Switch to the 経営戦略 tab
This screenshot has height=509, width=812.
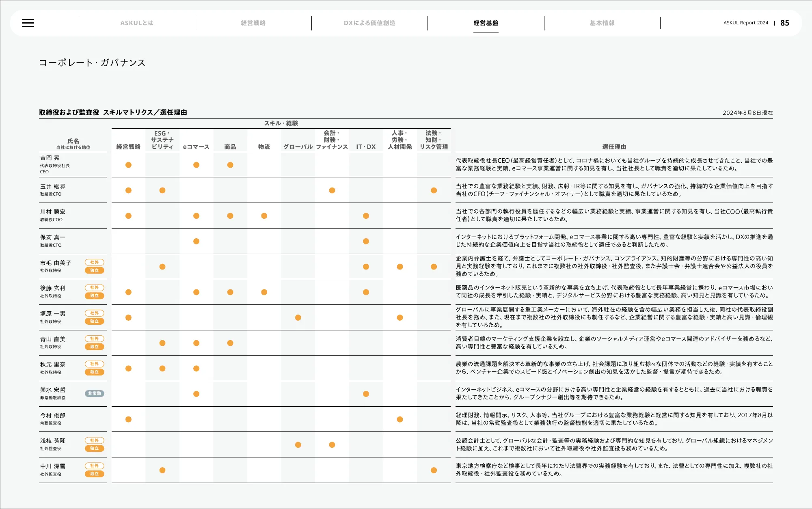[x=253, y=23]
